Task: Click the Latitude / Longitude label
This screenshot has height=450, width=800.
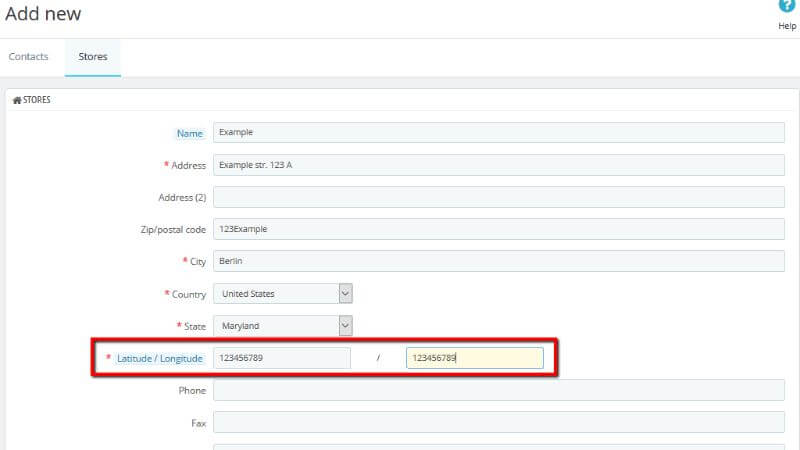Action: (x=160, y=359)
